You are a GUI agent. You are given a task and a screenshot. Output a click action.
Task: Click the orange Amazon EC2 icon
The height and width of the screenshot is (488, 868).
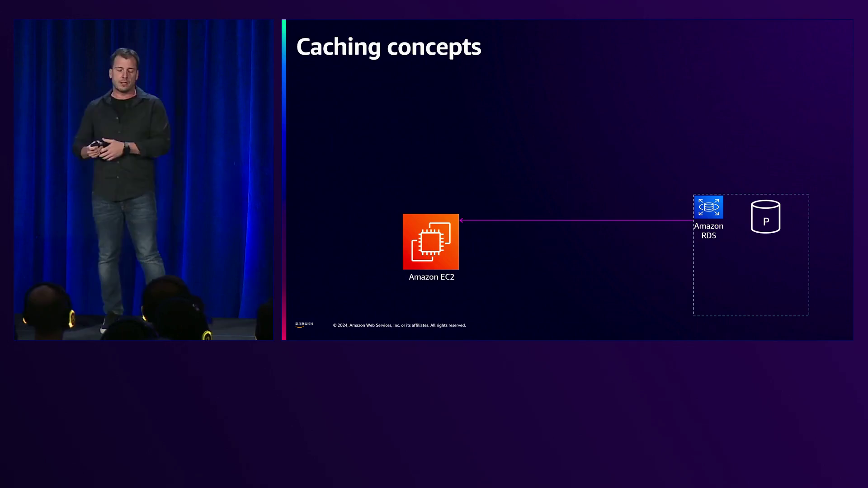point(431,242)
